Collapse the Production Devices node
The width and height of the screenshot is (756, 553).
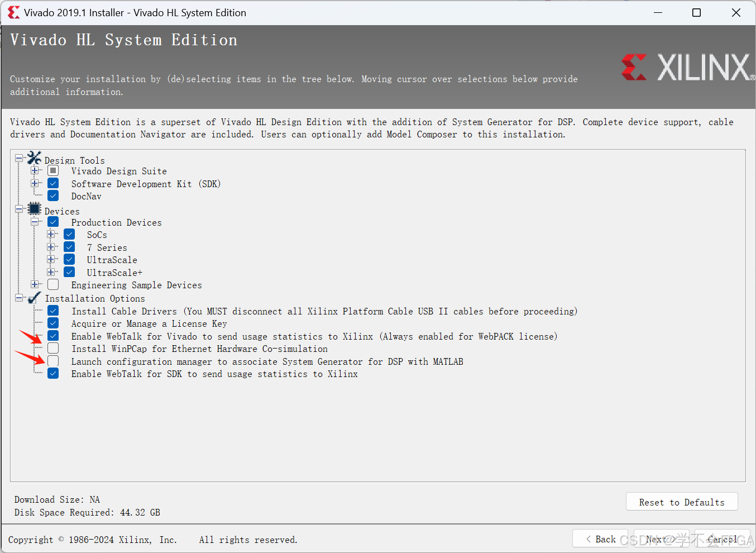click(35, 222)
